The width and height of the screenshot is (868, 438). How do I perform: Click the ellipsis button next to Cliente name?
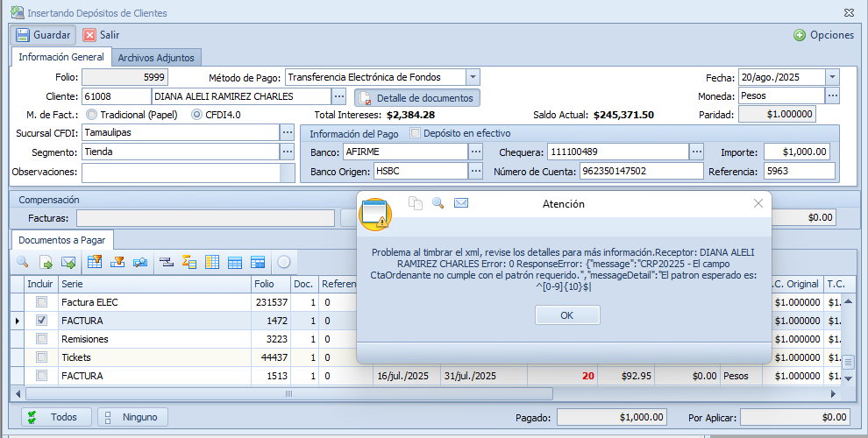338,96
